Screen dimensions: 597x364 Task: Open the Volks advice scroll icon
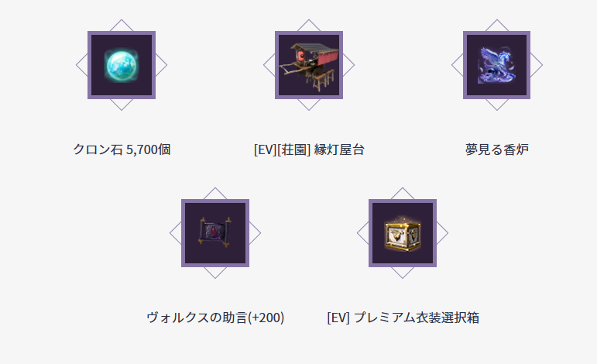[215, 232]
